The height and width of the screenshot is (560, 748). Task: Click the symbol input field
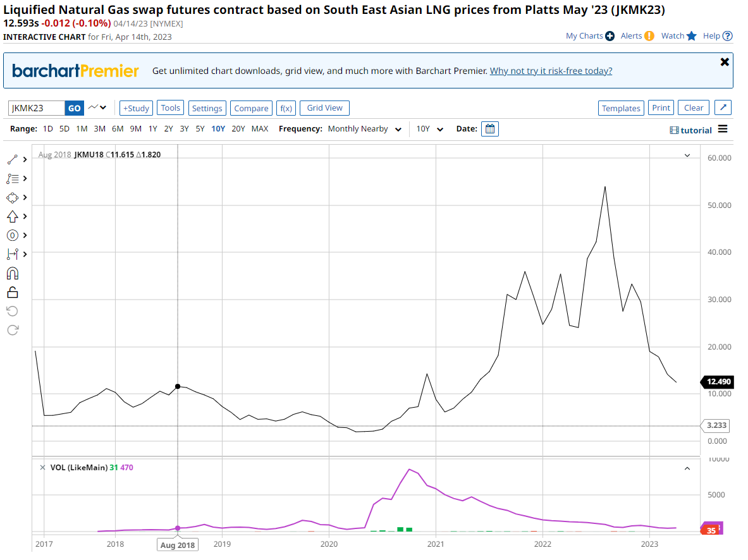click(37, 108)
